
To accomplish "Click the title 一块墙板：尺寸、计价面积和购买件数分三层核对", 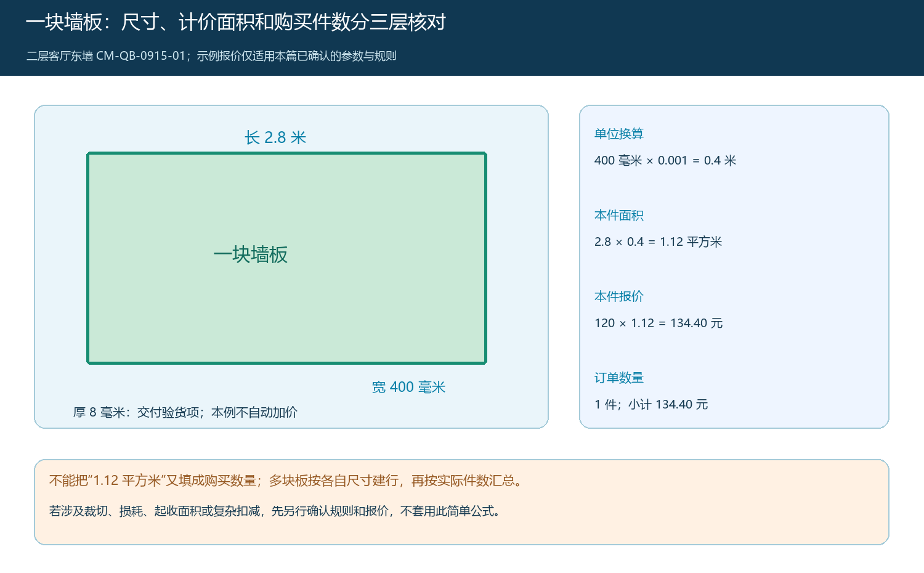I will coord(235,22).
